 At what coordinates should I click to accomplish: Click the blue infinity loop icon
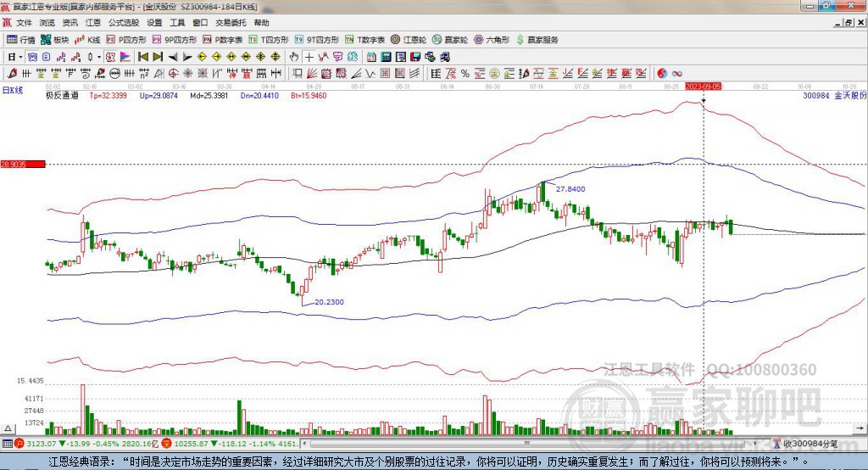coord(677,73)
